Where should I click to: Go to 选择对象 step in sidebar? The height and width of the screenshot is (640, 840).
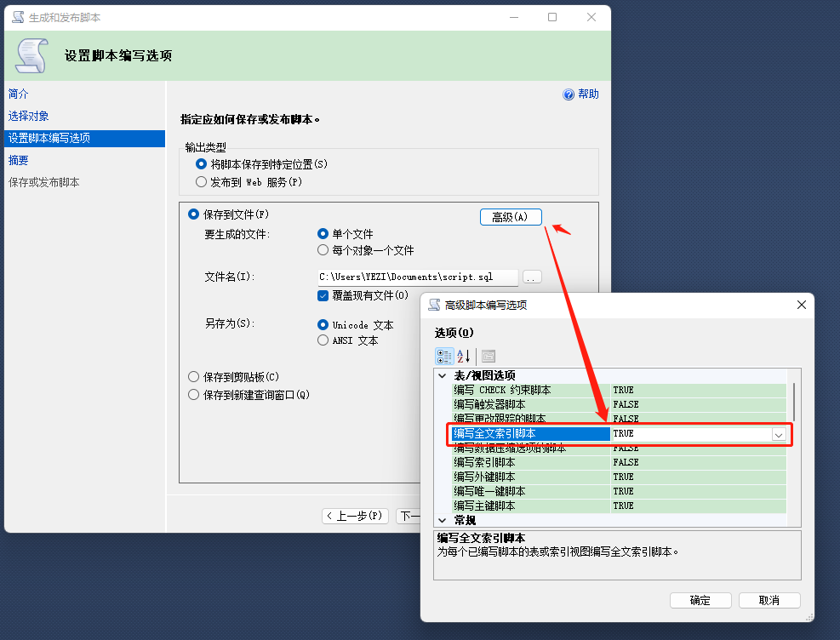[x=29, y=116]
